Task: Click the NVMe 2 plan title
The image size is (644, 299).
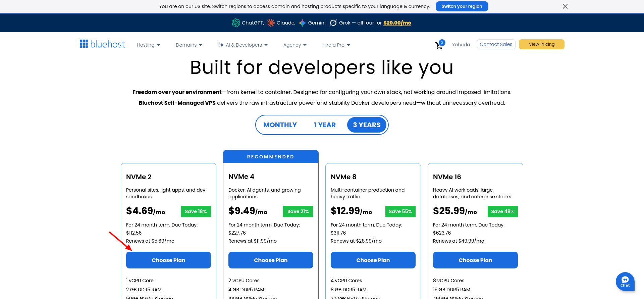Action: (x=139, y=177)
